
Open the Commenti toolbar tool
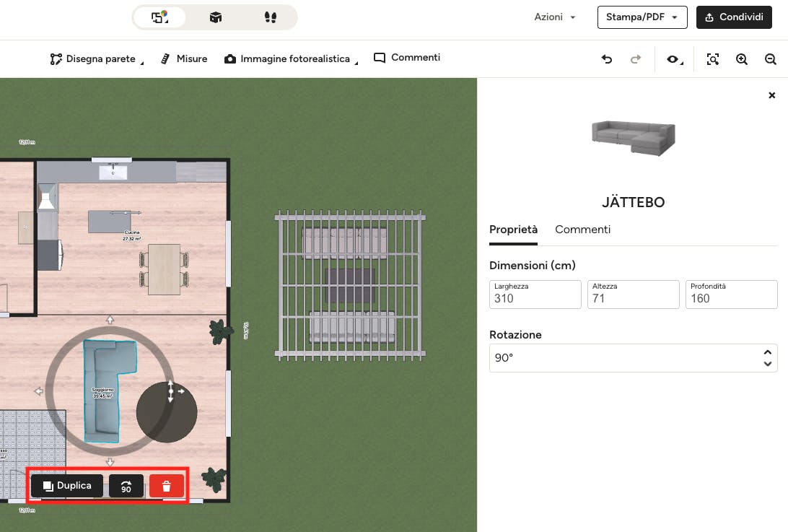tap(407, 58)
